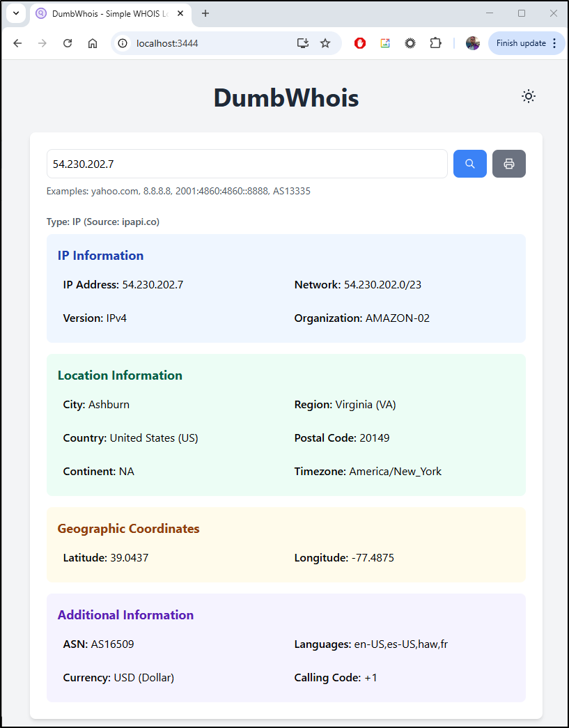Open the black sunburst extension icon
Image resolution: width=569 pixels, height=728 pixels.
click(x=410, y=43)
